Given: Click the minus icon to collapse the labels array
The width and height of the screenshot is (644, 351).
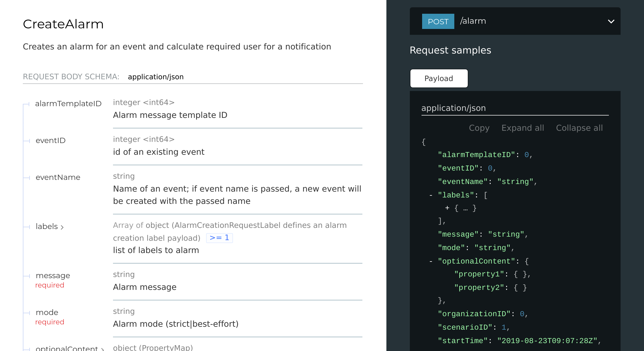Looking at the screenshot, I should click(x=430, y=195).
